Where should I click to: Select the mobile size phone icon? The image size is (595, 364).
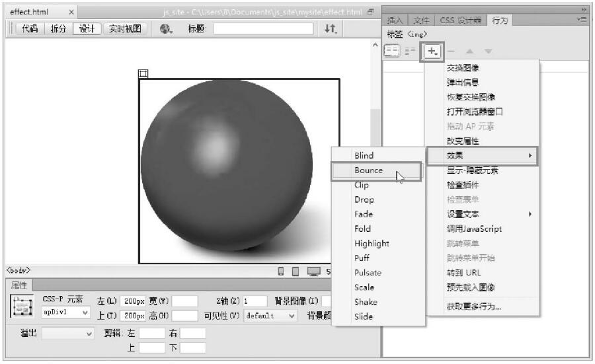click(x=281, y=272)
